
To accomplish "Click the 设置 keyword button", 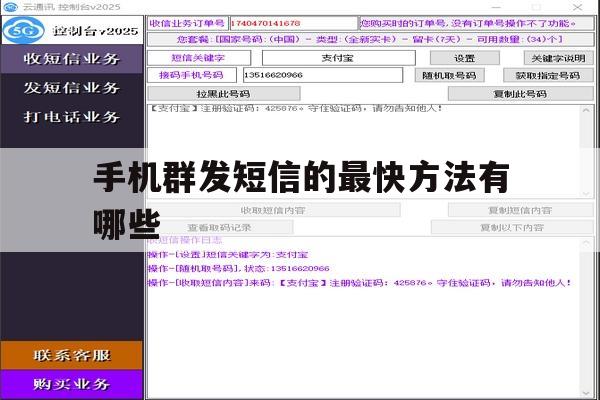I will pyautogui.click(x=465, y=58).
